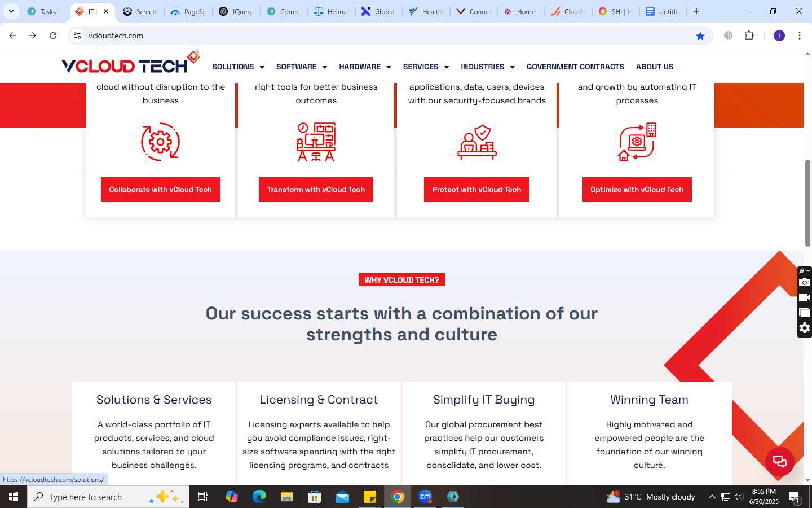The height and width of the screenshot is (508, 812).
Task: Open GOVERNMENT CONTRACTS page
Action: [575, 67]
